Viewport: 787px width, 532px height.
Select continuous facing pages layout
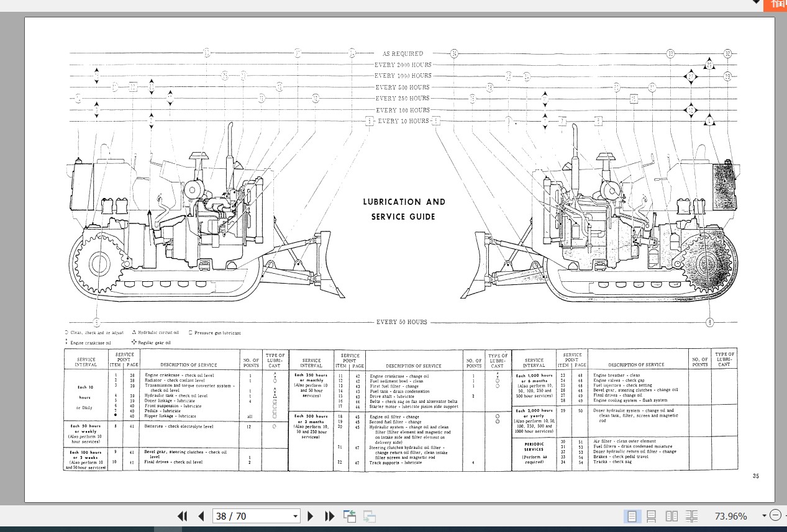pyautogui.click(x=691, y=516)
